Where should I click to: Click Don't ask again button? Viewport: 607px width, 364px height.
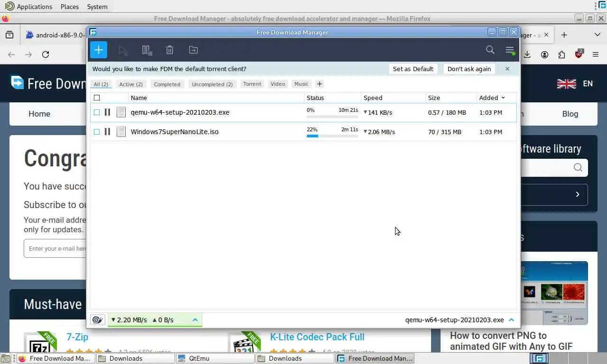click(469, 69)
